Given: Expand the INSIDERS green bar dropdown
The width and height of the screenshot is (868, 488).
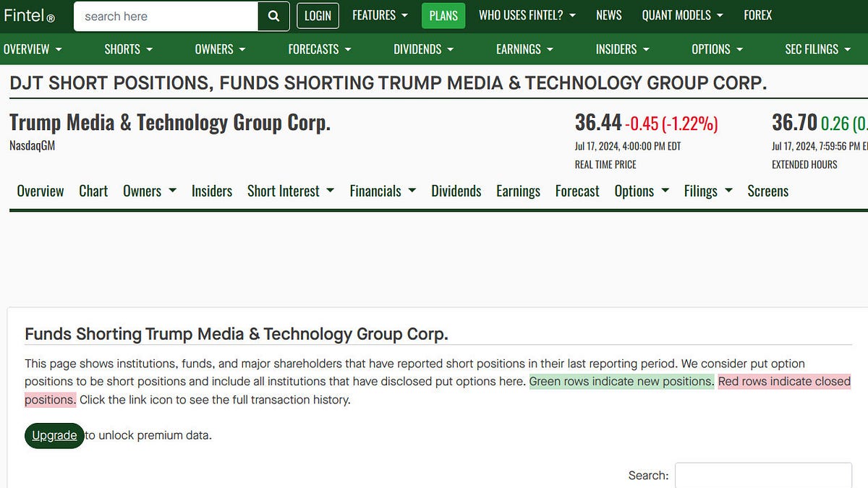Looking at the screenshot, I should point(622,49).
